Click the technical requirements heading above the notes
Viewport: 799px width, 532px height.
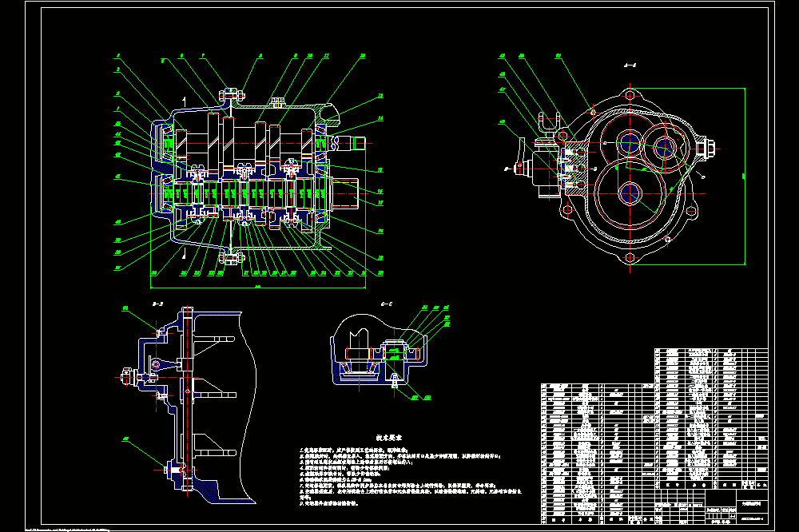(x=389, y=438)
